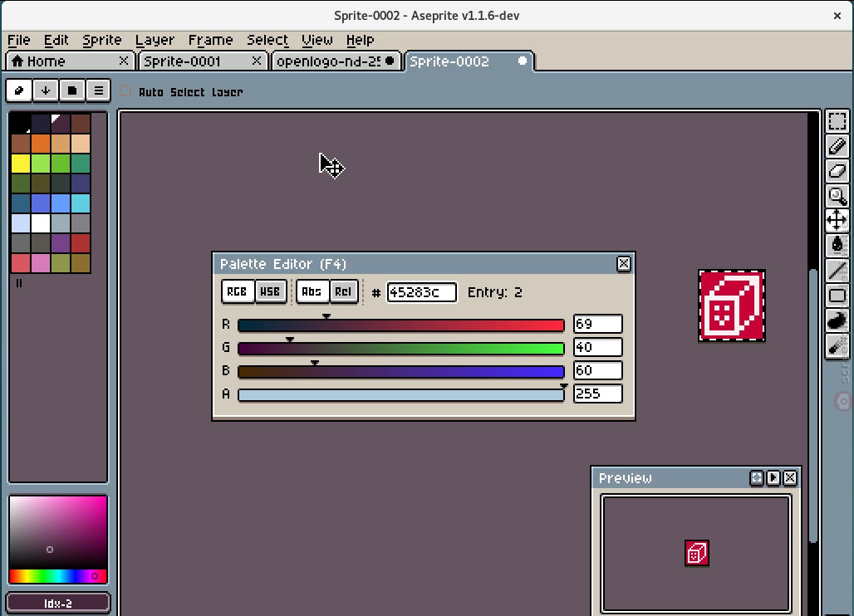The image size is (854, 616).
Task: Open the Layer menu
Action: [x=155, y=41]
